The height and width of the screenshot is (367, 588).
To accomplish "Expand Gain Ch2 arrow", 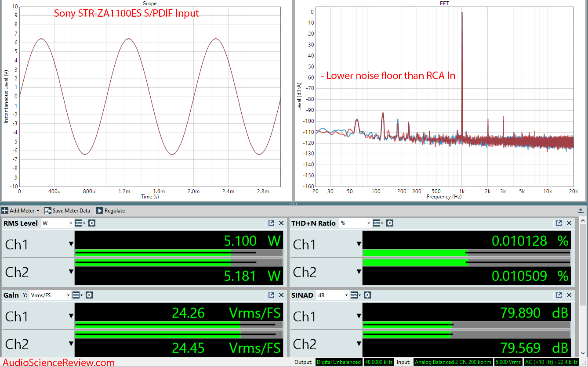I will click(x=71, y=344).
